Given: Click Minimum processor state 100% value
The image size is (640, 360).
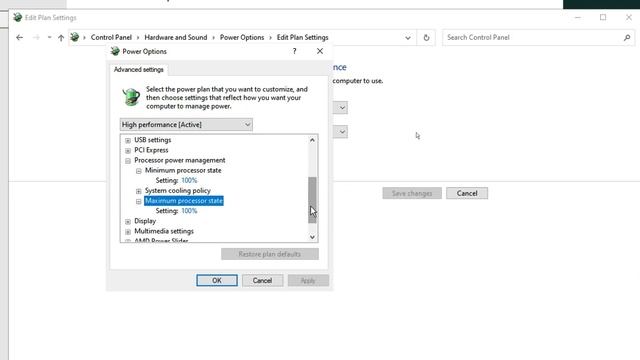Looking at the screenshot, I should pyautogui.click(x=189, y=180).
